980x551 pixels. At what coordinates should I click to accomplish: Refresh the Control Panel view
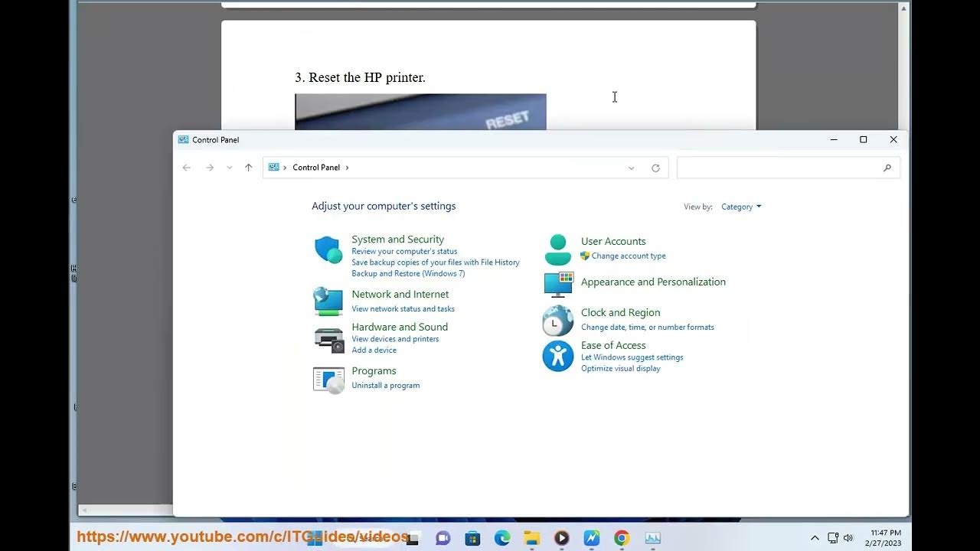pyautogui.click(x=655, y=168)
